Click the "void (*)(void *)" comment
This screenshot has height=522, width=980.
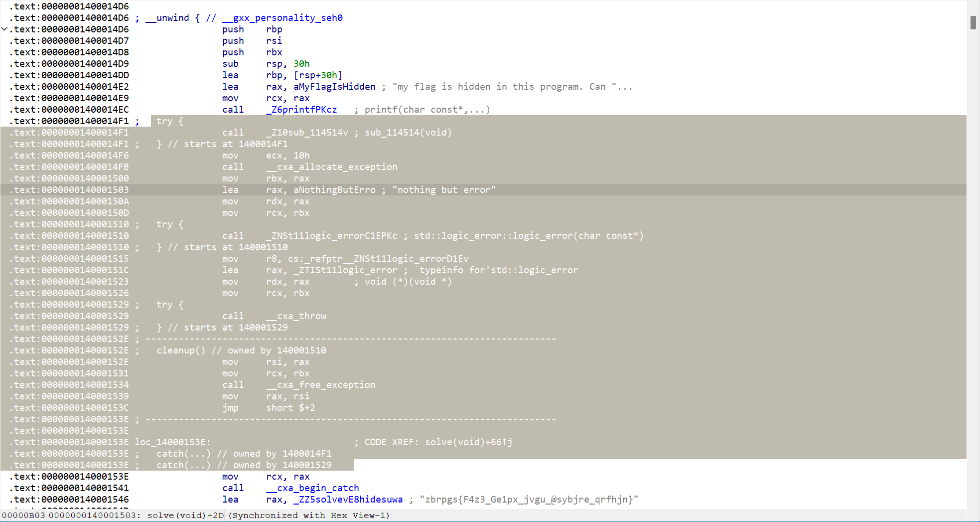[x=409, y=282]
